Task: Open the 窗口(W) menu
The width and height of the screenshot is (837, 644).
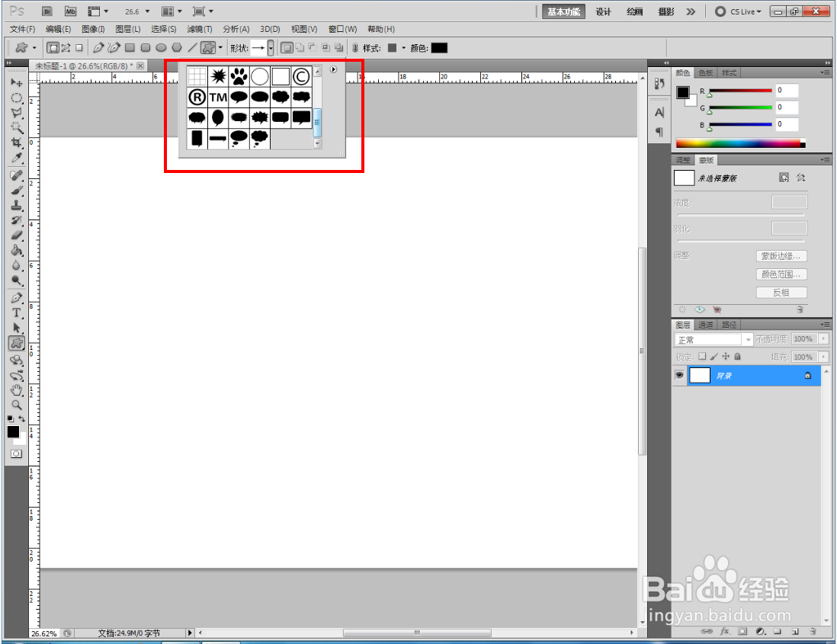Action: (x=342, y=29)
